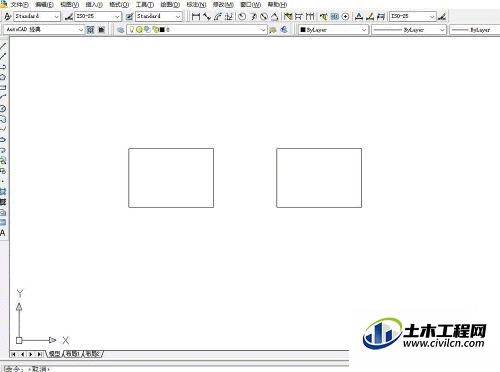Open the ByLayer lineweight dropdown
Screen dimensions: 500x372
[x=475, y=30]
